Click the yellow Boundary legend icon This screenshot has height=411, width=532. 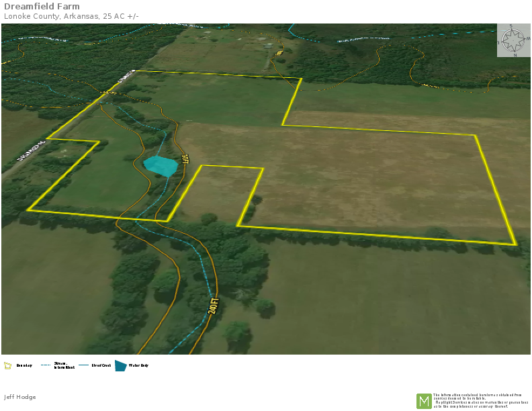tap(8, 366)
